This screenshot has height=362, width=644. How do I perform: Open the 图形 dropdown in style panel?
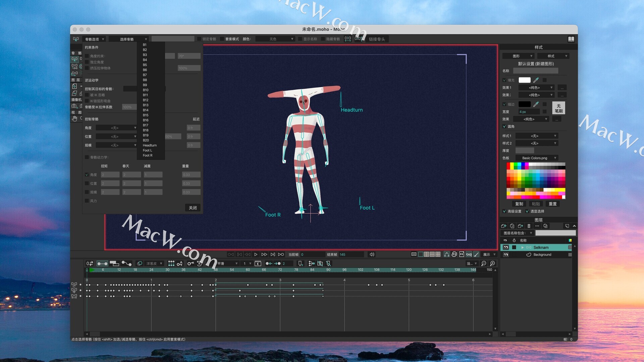(x=518, y=56)
